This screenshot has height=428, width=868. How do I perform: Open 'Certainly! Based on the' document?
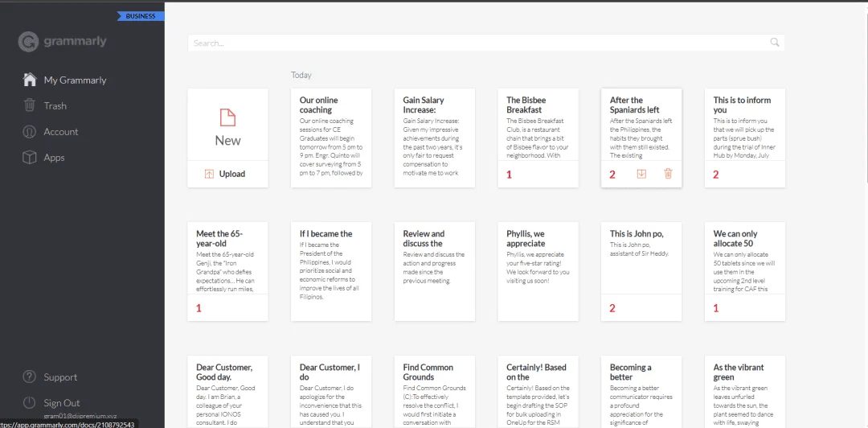click(538, 392)
